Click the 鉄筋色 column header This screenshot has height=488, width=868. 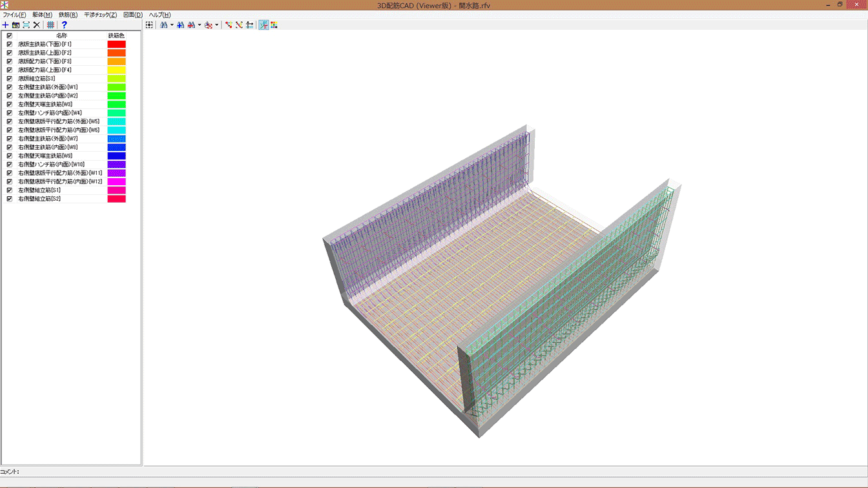pos(116,36)
